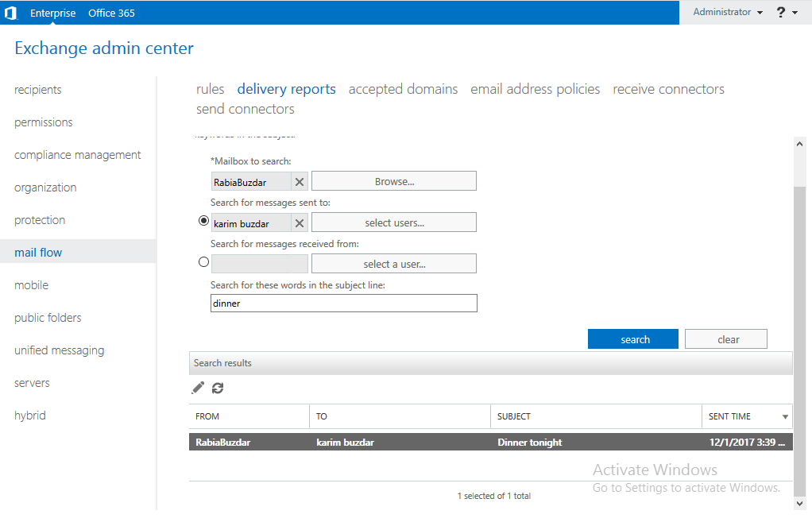Select the messages received from radio button

pyautogui.click(x=203, y=262)
